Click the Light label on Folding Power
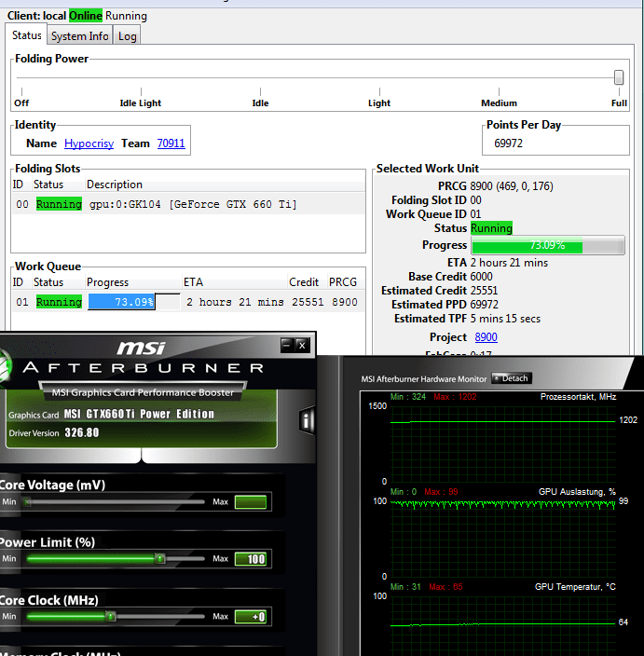 pyautogui.click(x=379, y=103)
